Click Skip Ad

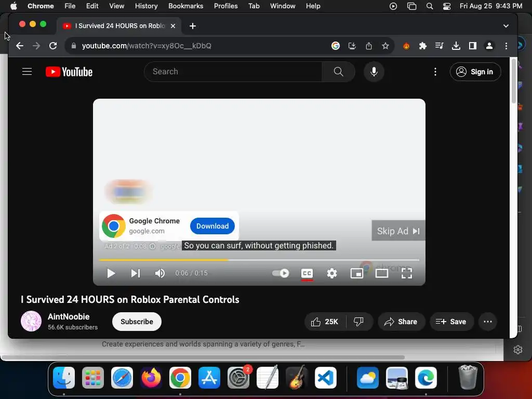pyautogui.click(x=398, y=231)
